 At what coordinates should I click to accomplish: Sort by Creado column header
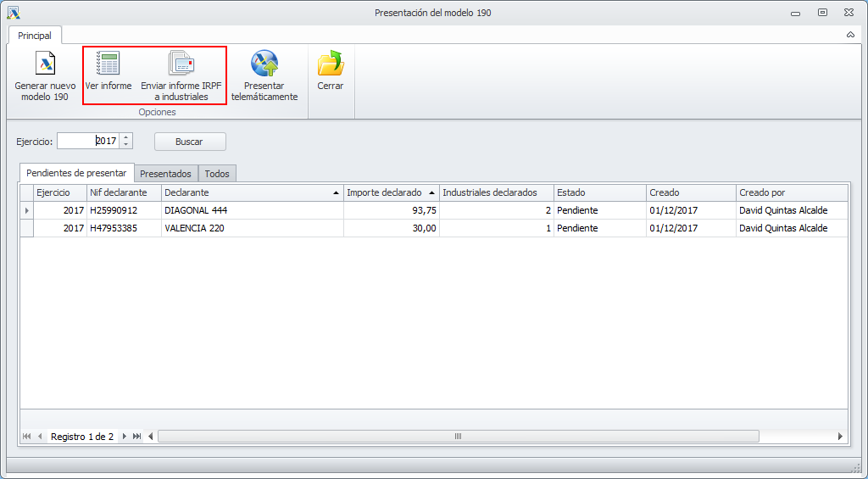(691, 192)
